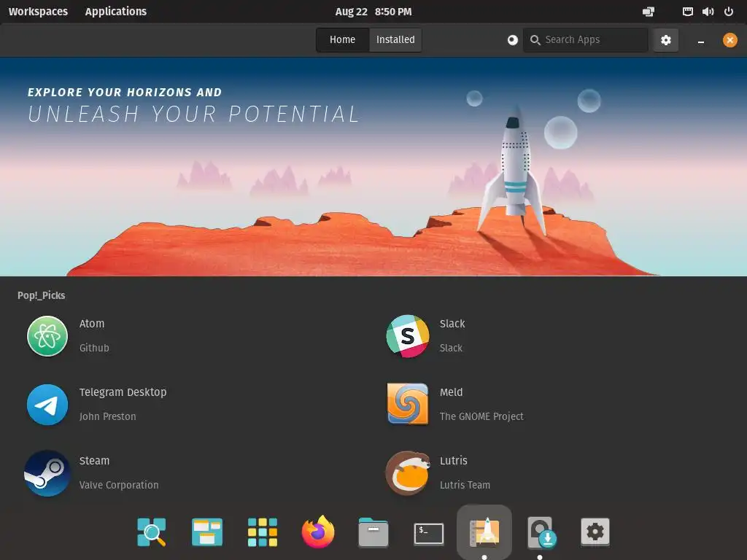Launch Firefox from the dock

coord(318,532)
